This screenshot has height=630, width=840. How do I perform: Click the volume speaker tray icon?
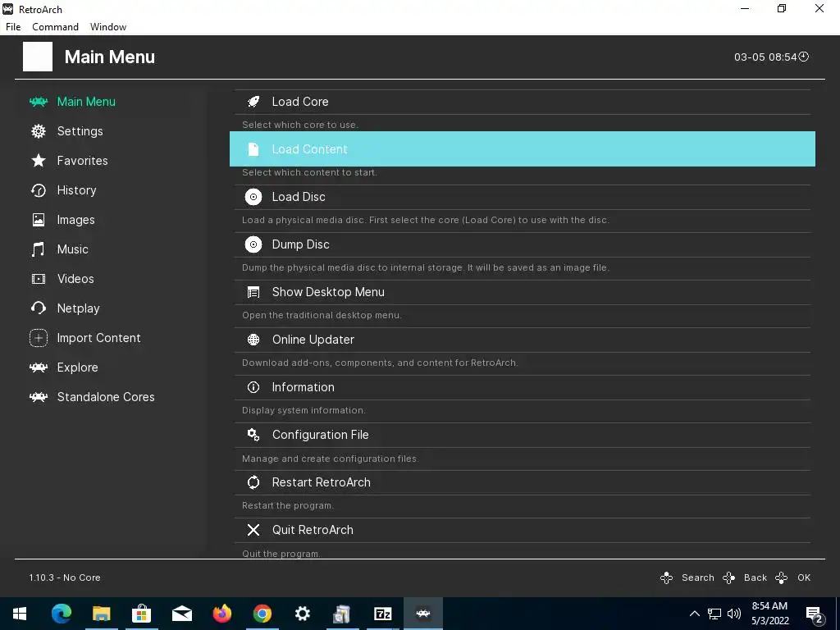[x=734, y=614]
